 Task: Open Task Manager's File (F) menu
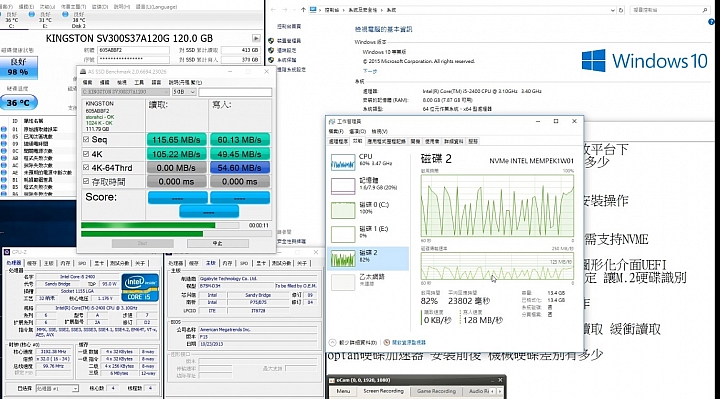point(336,131)
